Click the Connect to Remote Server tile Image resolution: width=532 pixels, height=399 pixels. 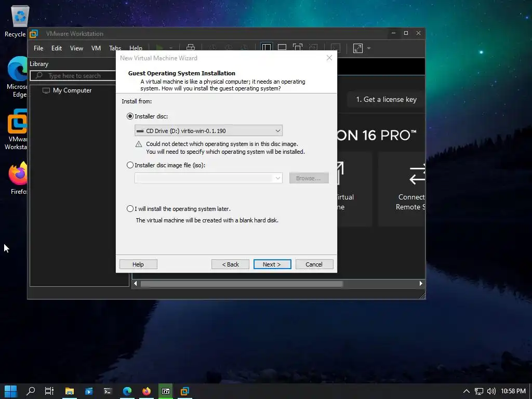click(402, 189)
